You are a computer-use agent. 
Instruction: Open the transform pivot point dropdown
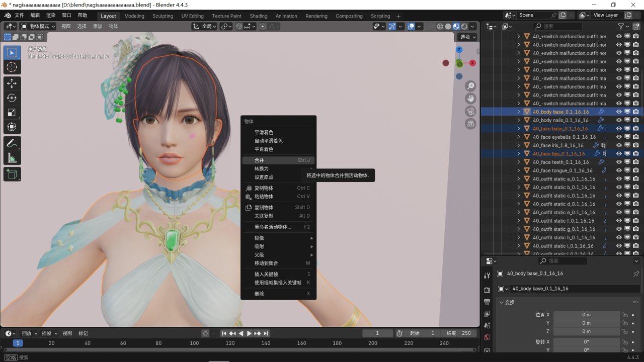click(226, 26)
